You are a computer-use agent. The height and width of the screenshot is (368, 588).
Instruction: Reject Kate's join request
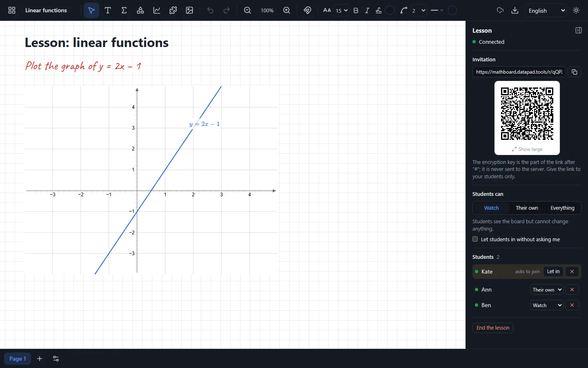pyautogui.click(x=572, y=272)
